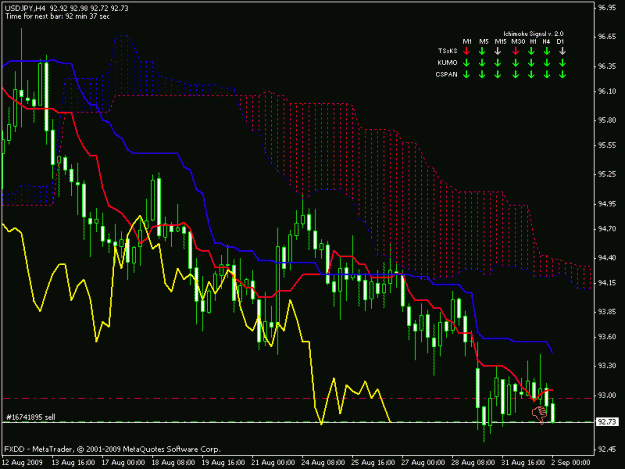Click the M15 timeframe column header

pos(501,41)
